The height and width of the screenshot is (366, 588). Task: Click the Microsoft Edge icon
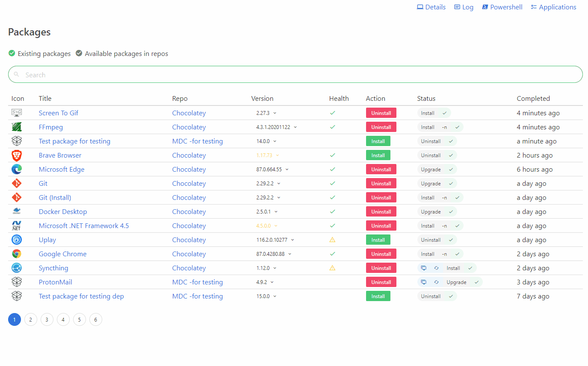pyautogui.click(x=17, y=169)
